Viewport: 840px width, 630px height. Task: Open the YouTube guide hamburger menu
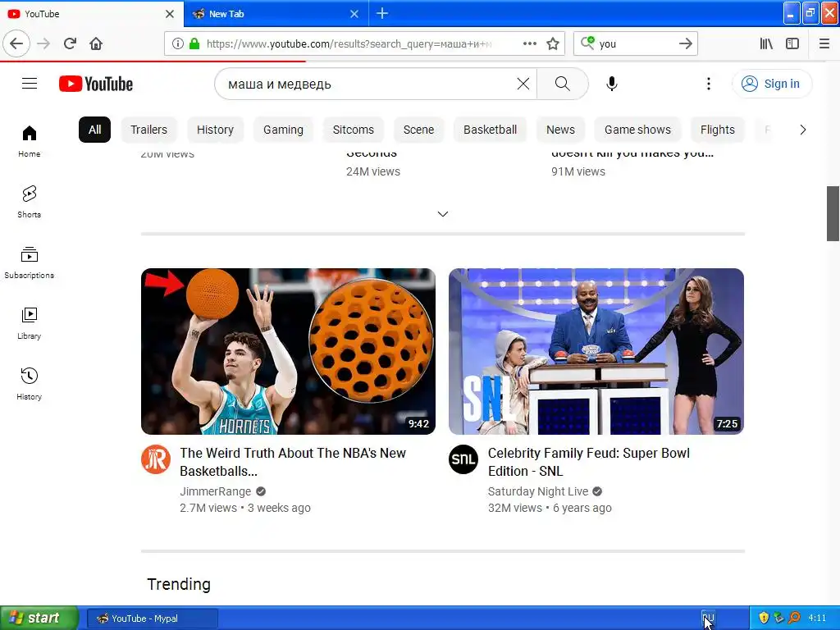(30, 84)
